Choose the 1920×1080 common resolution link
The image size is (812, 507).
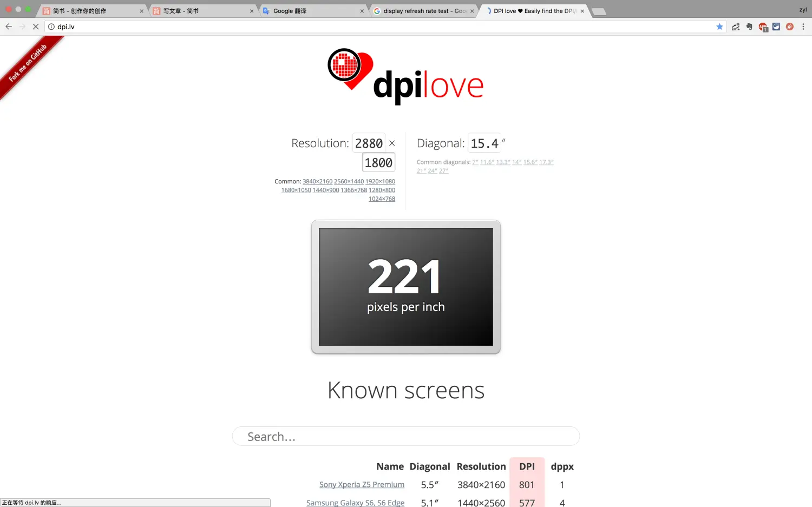tap(380, 181)
